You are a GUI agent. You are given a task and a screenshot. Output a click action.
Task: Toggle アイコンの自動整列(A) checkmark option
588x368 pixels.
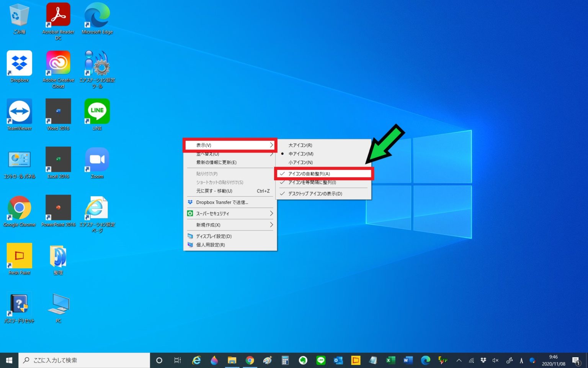[x=309, y=174]
